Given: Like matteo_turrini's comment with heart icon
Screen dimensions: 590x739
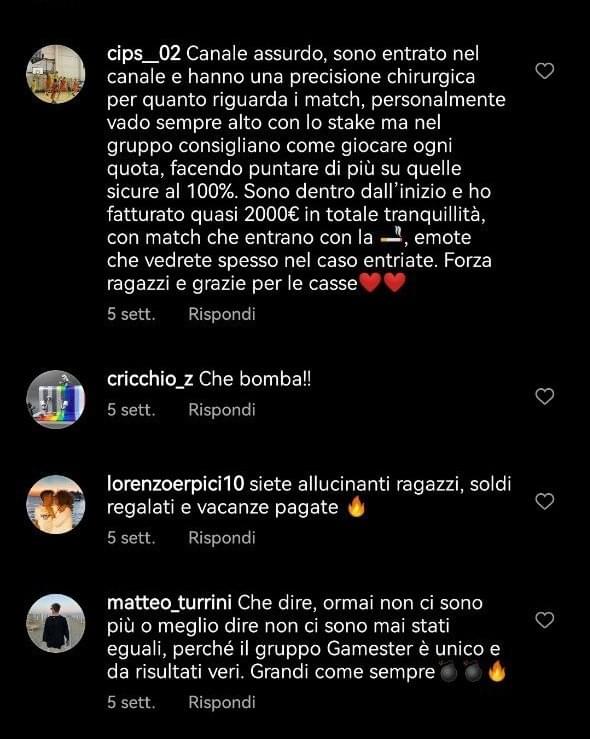Looking at the screenshot, I should [545, 620].
